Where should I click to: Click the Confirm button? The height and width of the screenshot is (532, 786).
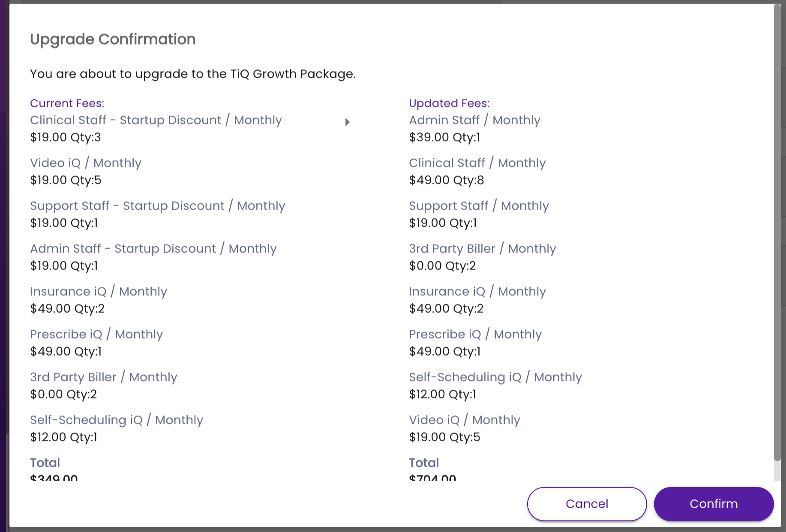(x=713, y=504)
